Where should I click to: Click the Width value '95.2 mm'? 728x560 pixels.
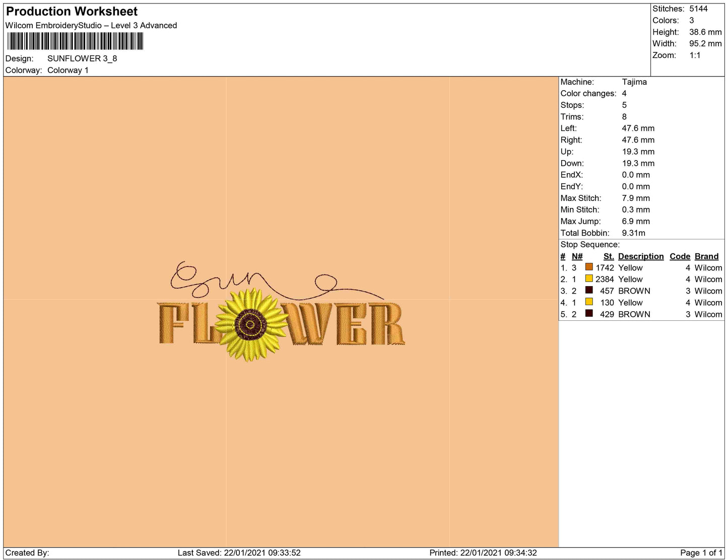705,43
